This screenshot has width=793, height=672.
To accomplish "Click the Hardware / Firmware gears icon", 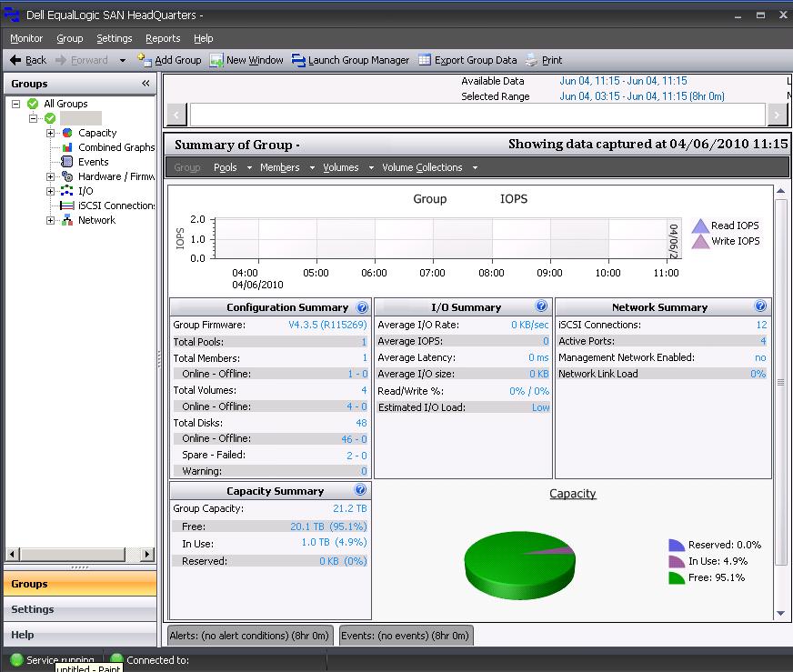I will coord(66,176).
